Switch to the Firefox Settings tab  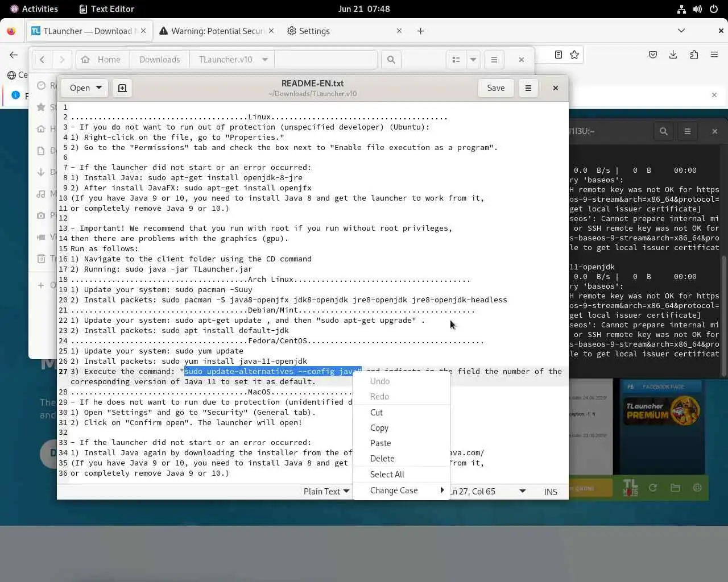tap(345, 31)
